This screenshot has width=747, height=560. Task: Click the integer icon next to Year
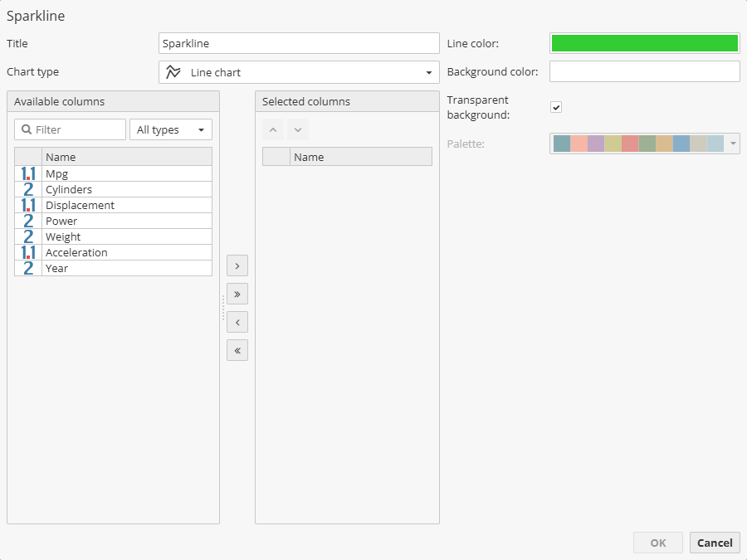tap(27, 268)
